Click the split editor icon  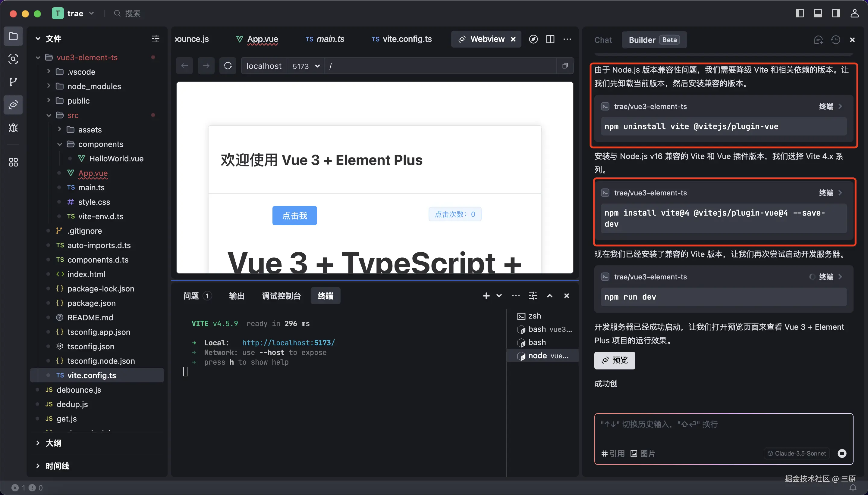click(550, 39)
